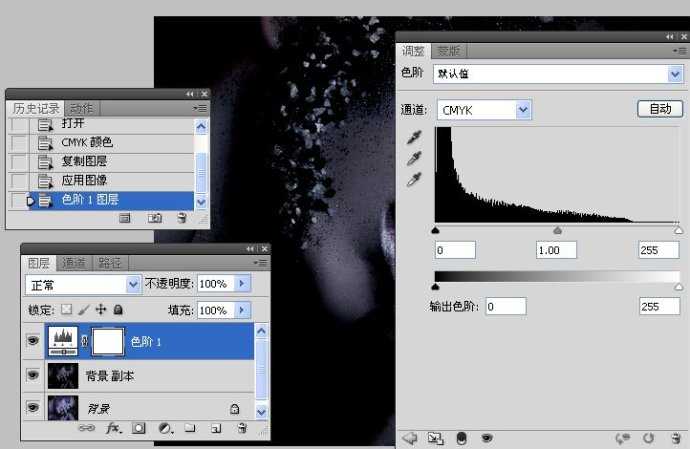The height and width of the screenshot is (449, 690).
Task: Switch to the 通道 tab
Action: [x=73, y=263]
